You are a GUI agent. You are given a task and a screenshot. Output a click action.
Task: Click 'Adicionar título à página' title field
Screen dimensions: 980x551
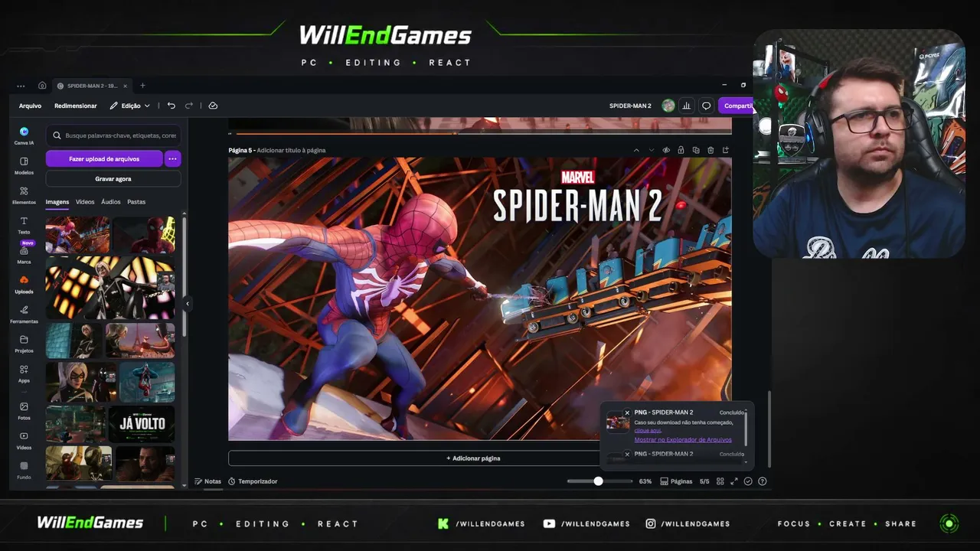click(291, 150)
